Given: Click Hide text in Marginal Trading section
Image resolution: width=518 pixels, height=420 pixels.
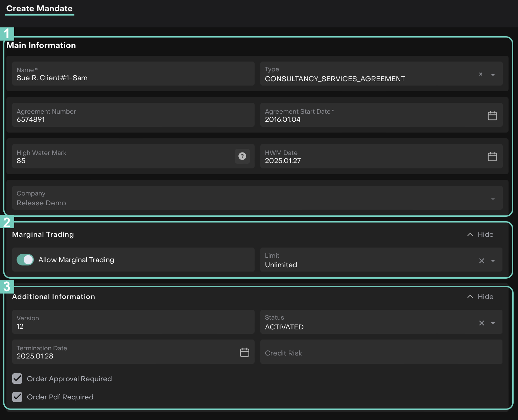Looking at the screenshot, I should click(x=485, y=234).
